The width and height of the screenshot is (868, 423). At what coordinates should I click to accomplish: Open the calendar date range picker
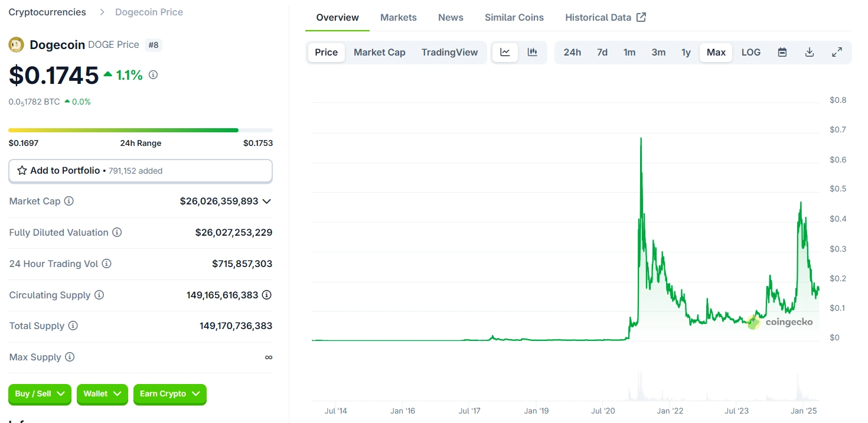[782, 52]
